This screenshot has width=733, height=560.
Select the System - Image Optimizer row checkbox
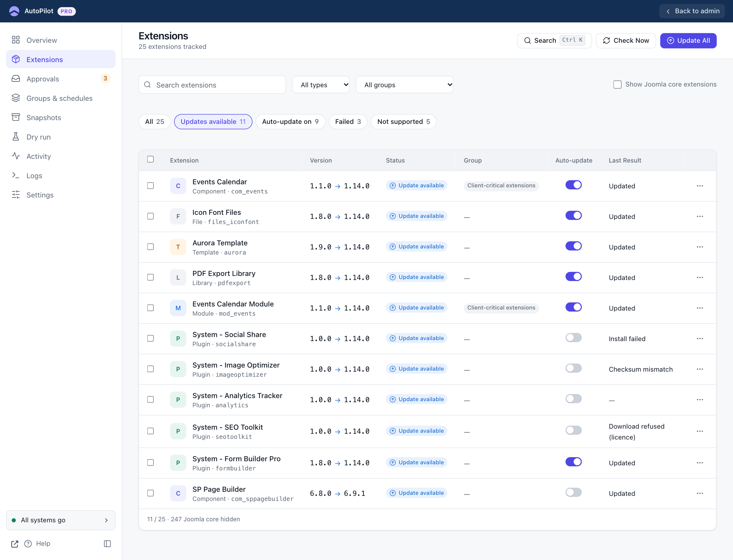click(x=150, y=369)
